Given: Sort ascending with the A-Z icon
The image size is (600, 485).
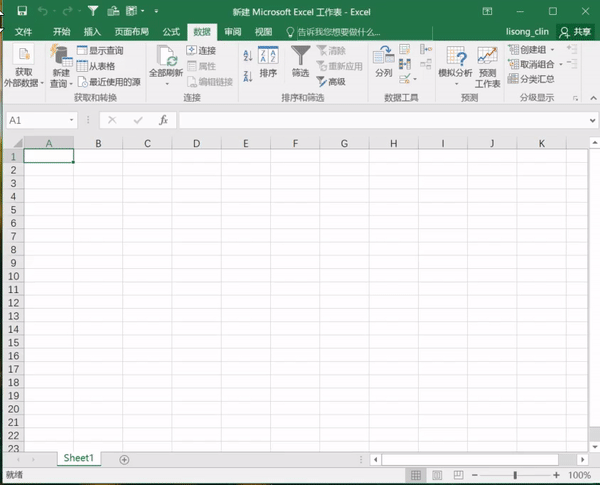Looking at the screenshot, I should [248, 56].
